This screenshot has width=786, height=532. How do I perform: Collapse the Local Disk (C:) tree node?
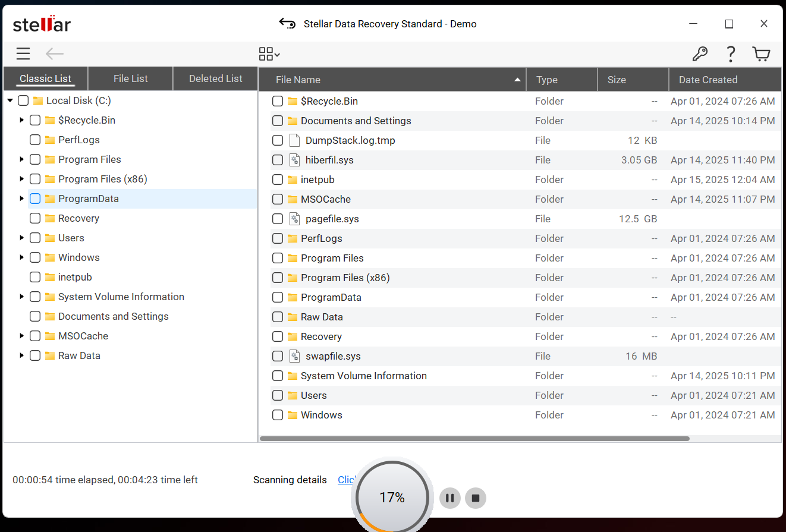tap(10, 100)
